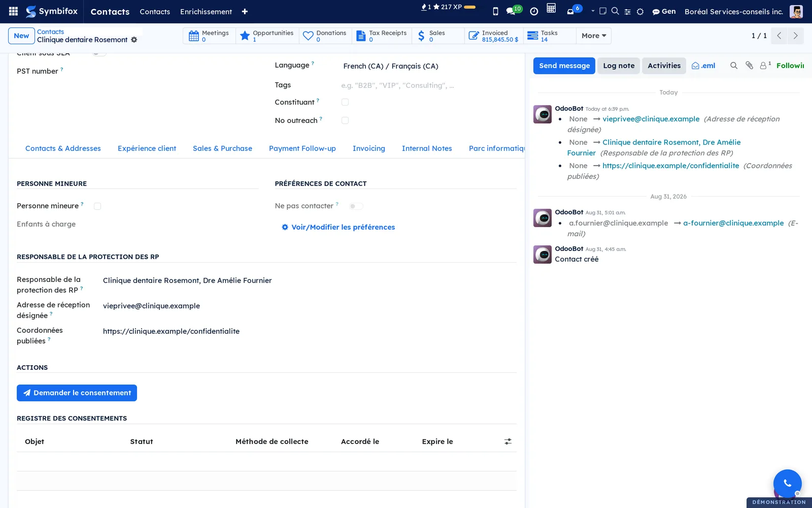The height and width of the screenshot is (508, 812).
Task: Click the Demander le consentement button
Action: point(77,393)
